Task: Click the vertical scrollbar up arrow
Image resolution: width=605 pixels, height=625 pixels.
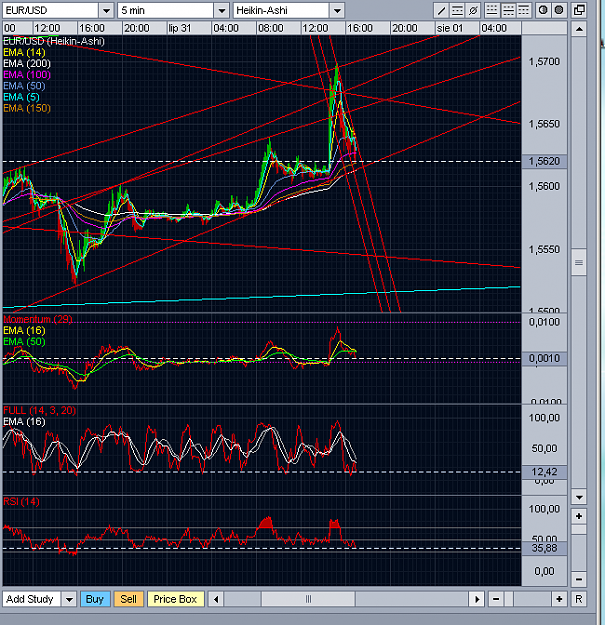Action: pos(579,29)
